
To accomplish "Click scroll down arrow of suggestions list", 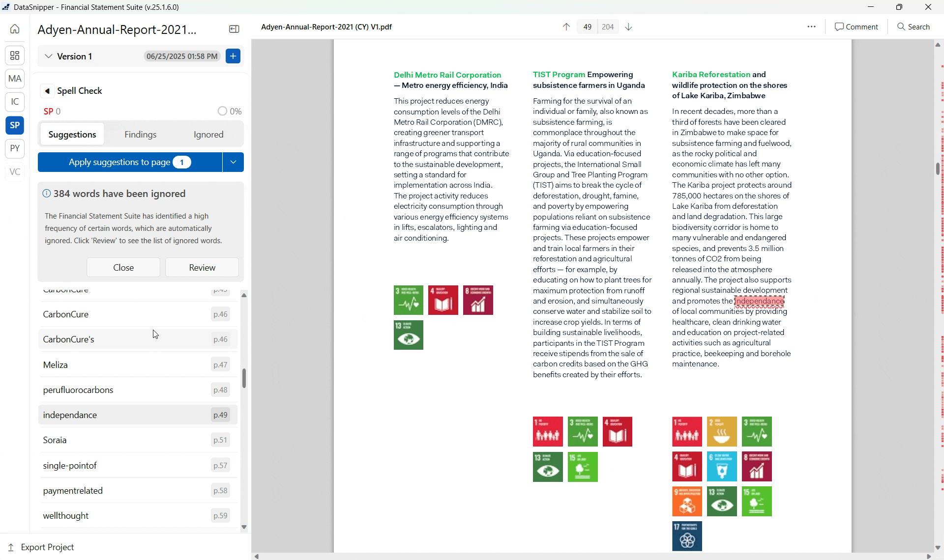I will 244,527.
